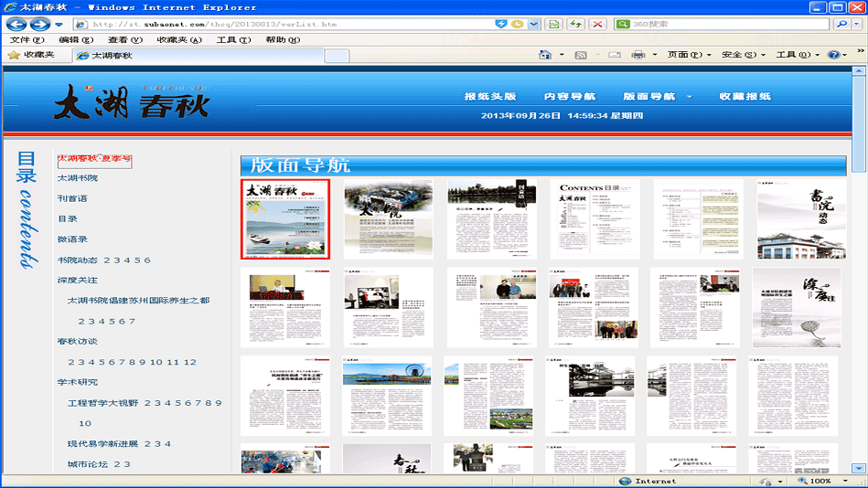Open the 工具(T) menu
The image size is (868, 488).
[233, 40]
